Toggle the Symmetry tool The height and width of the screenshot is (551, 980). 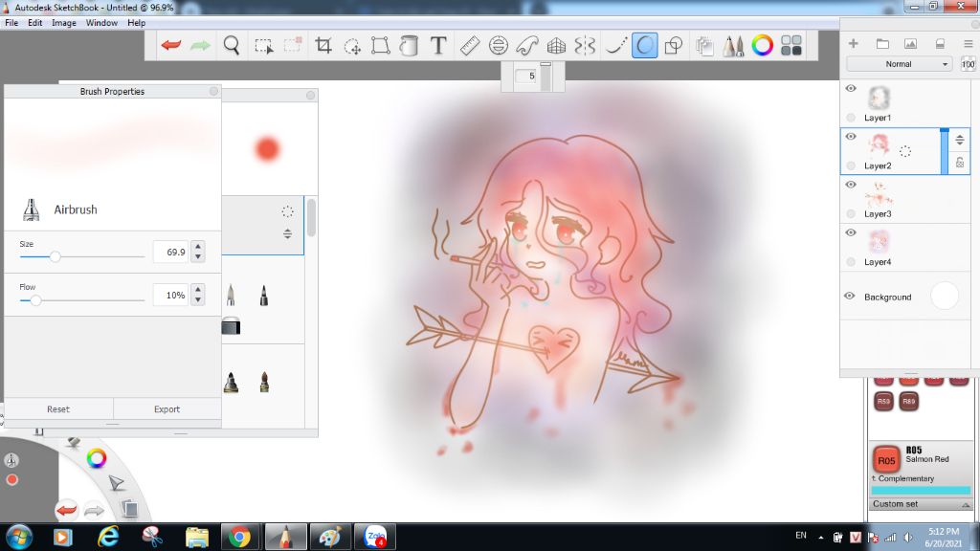[x=585, y=45]
